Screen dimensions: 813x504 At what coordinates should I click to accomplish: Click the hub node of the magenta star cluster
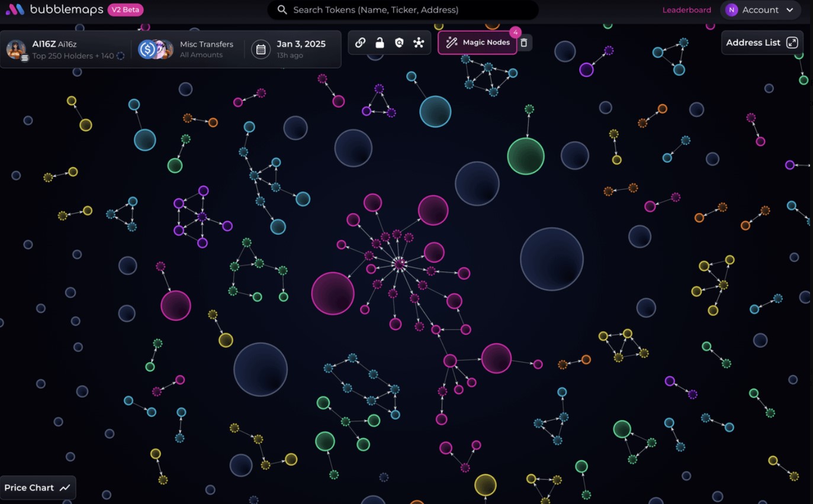tap(399, 263)
